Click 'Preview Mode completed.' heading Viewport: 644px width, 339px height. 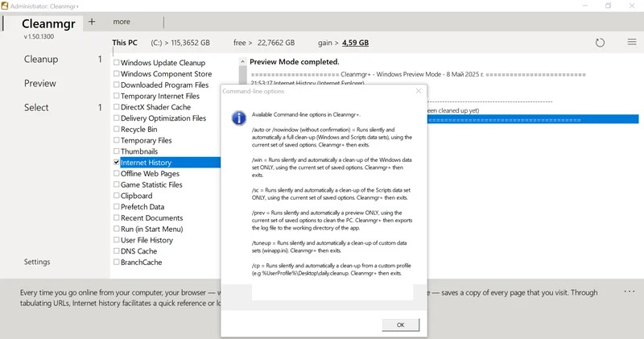coord(295,62)
